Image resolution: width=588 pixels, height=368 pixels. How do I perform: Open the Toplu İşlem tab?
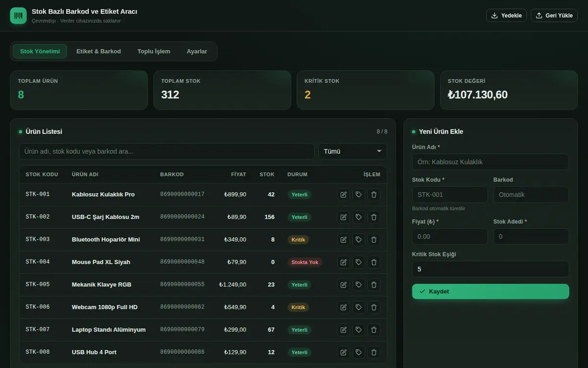(x=154, y=51)
